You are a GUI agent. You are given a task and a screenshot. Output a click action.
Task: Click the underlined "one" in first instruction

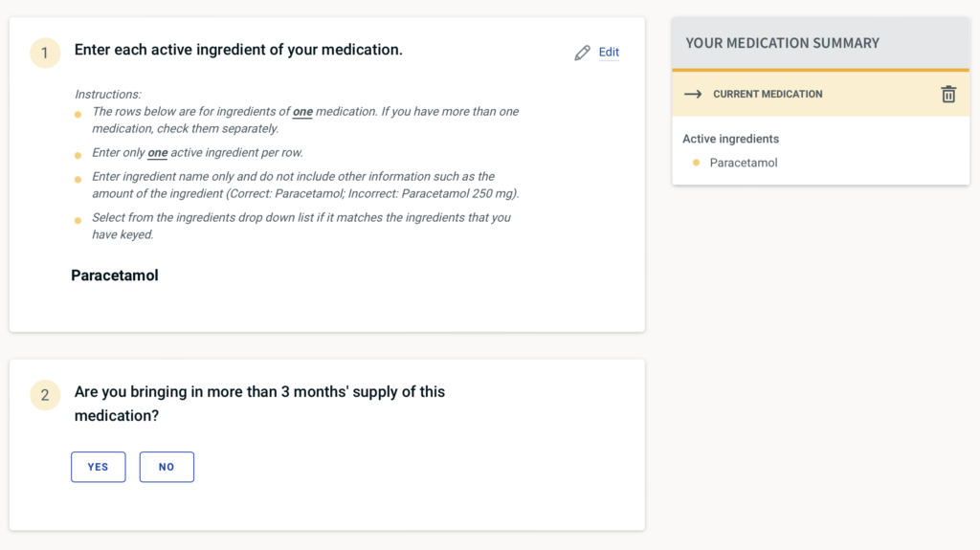click(302, 112)
